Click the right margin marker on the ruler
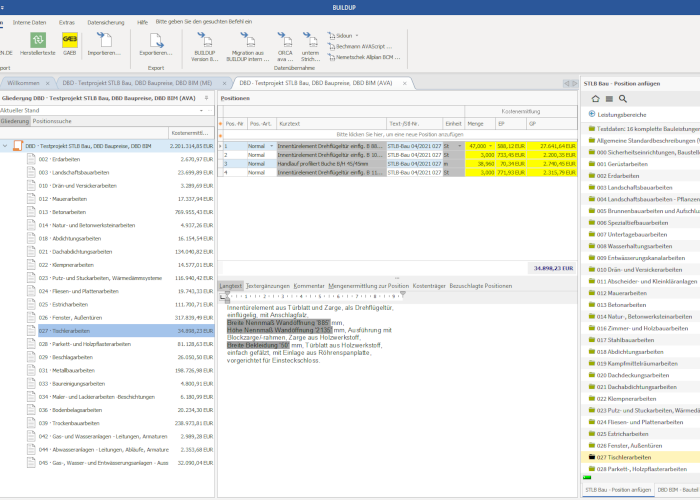Screen dimensions: 700x500 [x=403, y=295]
